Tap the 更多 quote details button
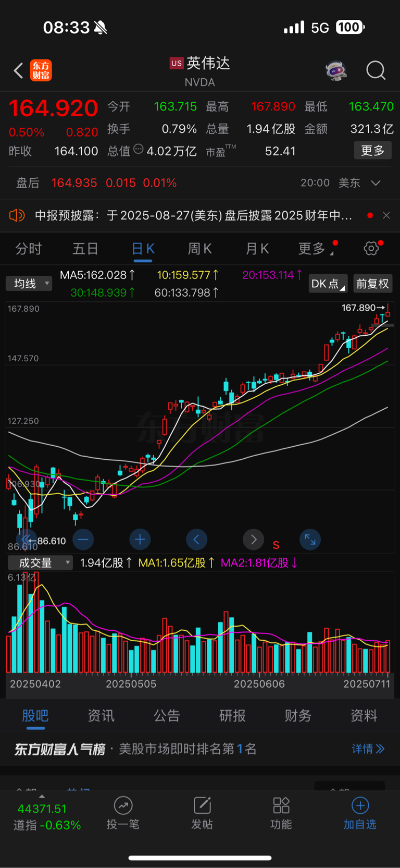Image resolution: width=400 pixels, height=868 pixels. [x=372, y=151]
